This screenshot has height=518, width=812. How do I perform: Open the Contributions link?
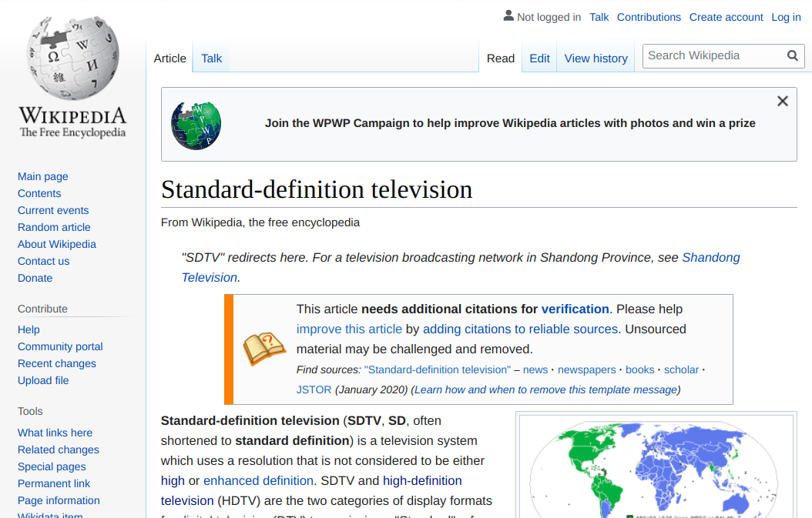649,17
